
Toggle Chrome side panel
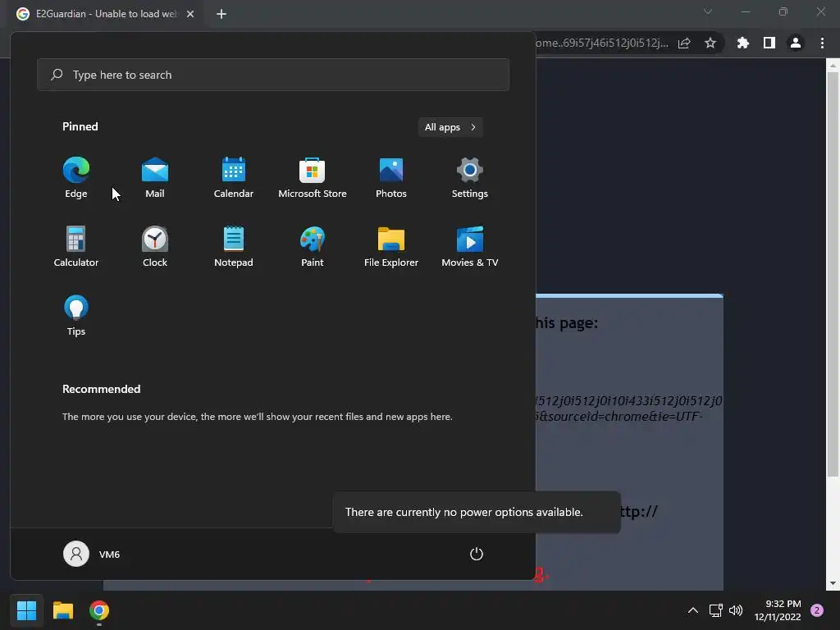769,43
